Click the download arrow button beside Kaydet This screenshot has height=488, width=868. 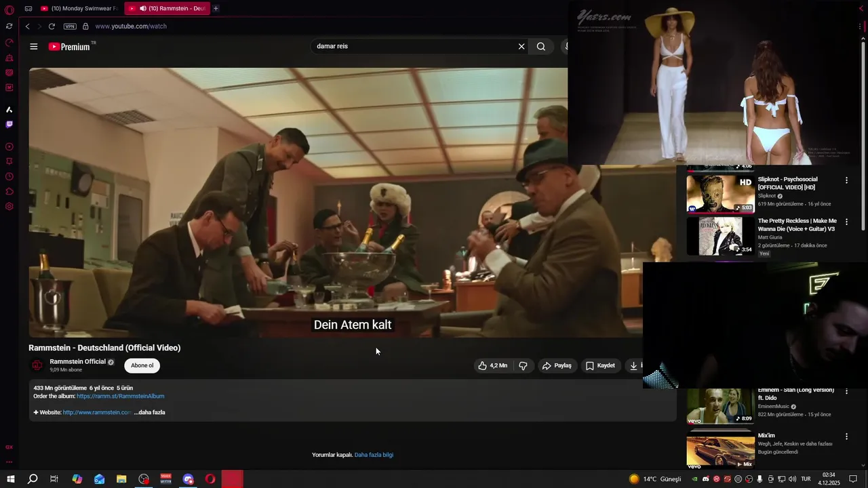click(x=633, y=365)
